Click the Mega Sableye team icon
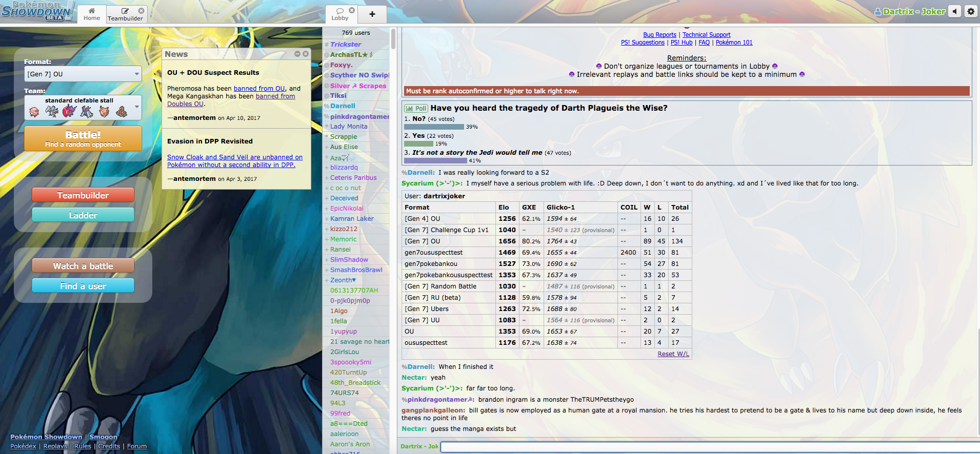 click(x=69, y=111)
